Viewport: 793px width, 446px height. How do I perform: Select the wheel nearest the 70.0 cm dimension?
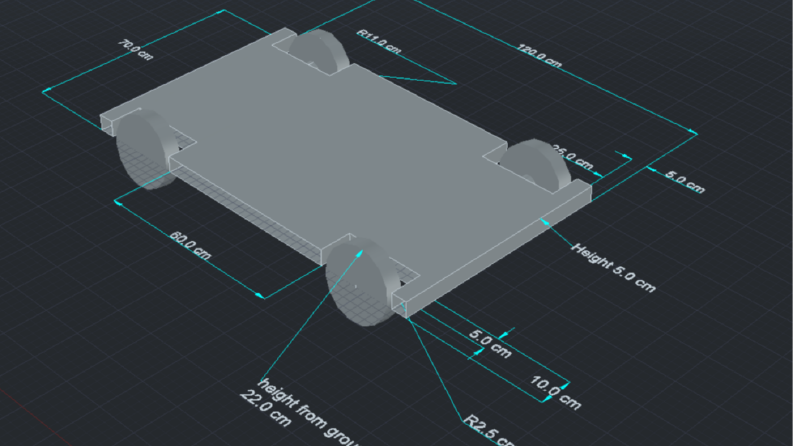(x=146, y=150)
